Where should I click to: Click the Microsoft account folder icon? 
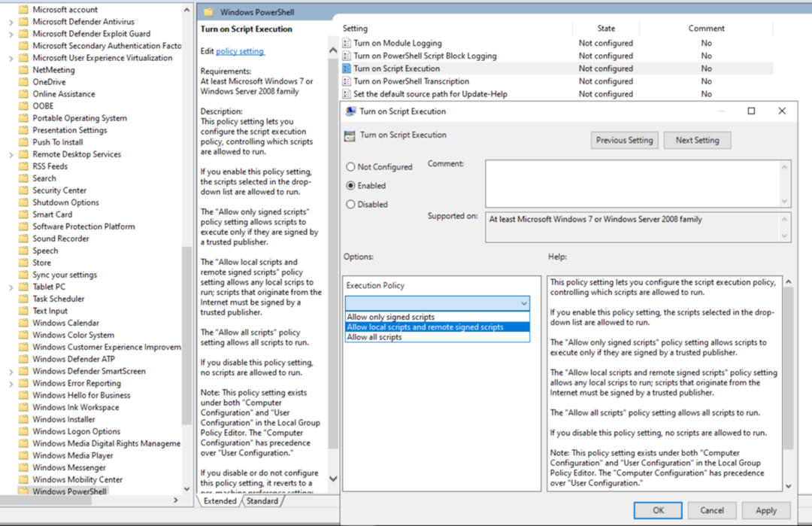23,9
